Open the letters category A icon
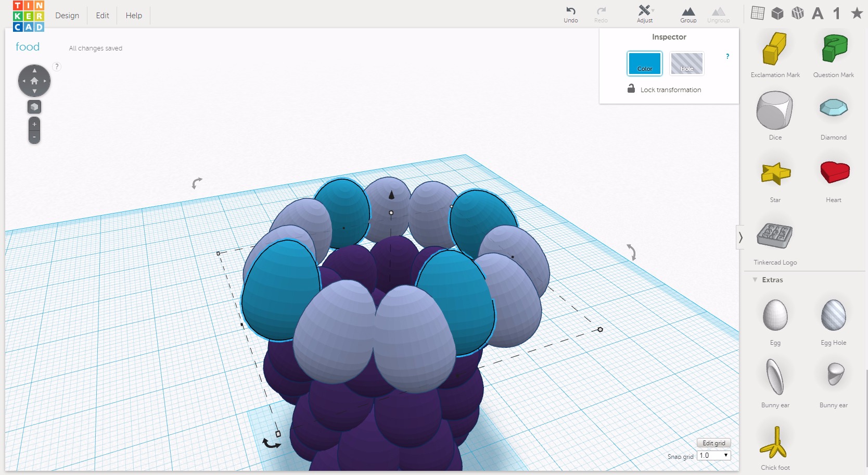Viewport: 868px width, 475px height. click(818, 13)
